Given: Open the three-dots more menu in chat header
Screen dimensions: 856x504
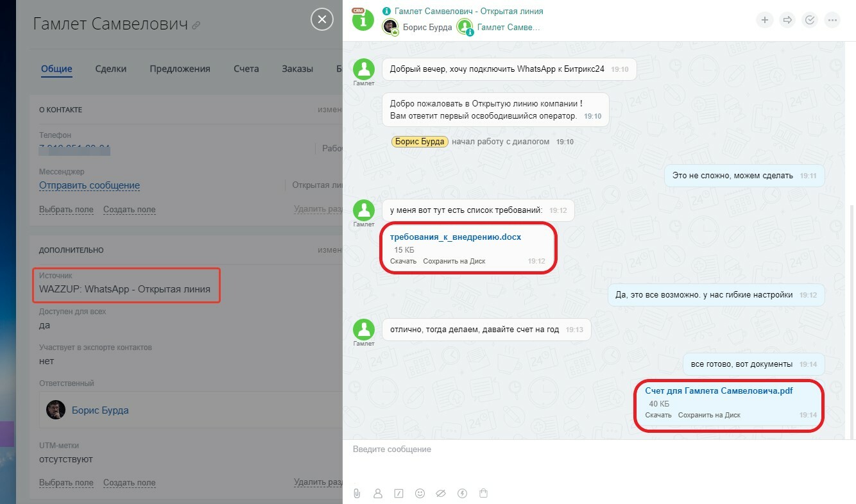Looking at the screenshot, I should (x=832, y=21).
